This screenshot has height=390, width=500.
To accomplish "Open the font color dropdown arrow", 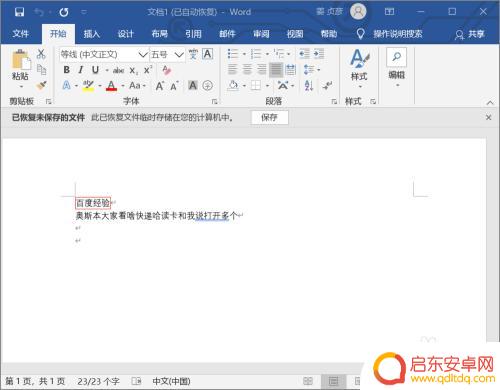I will click(123, 86).
